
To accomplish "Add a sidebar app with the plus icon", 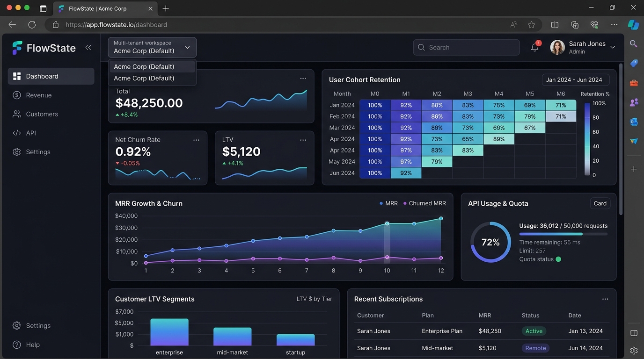I will click(634, 169).
